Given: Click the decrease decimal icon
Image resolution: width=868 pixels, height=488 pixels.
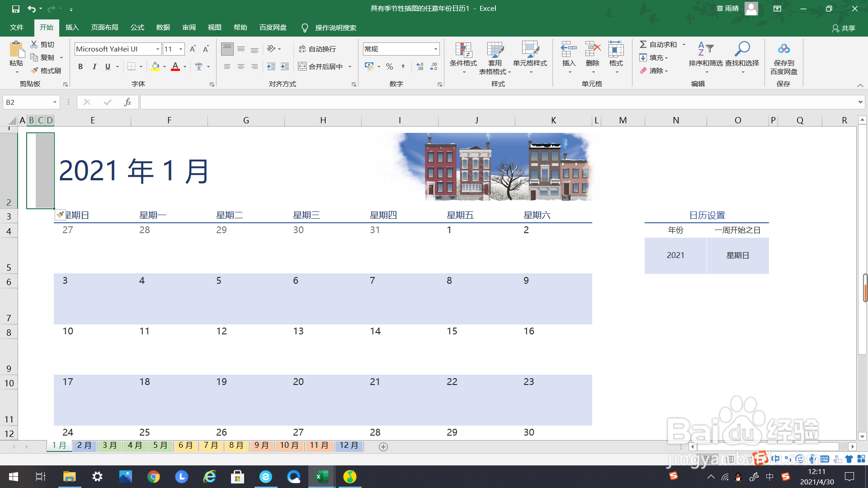Looking at the screenshot, I should pos(434,66).
